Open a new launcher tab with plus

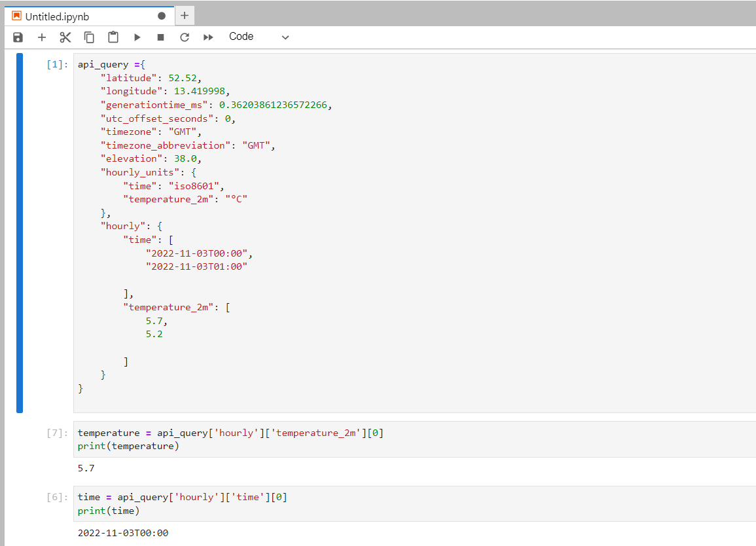point(184,16)
